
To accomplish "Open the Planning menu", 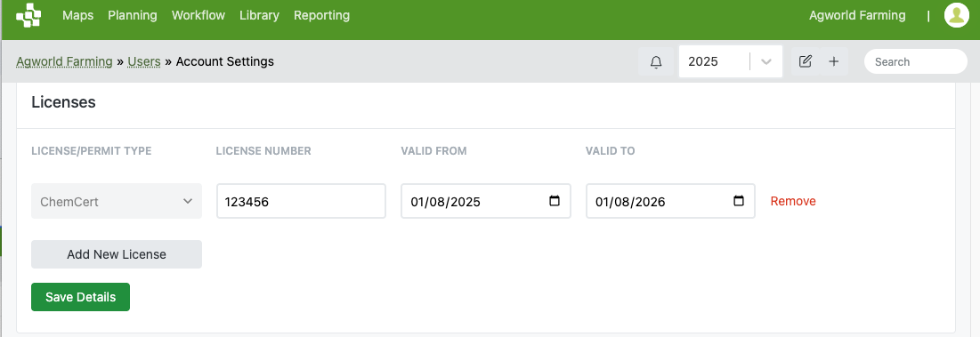I will [x=133, y=15].
